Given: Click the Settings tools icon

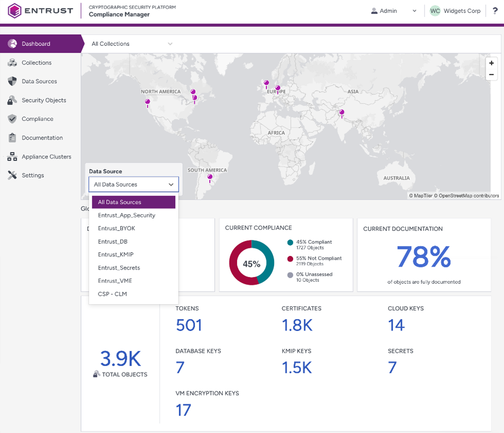Looking at the screenshot, I should click(12, 176).
